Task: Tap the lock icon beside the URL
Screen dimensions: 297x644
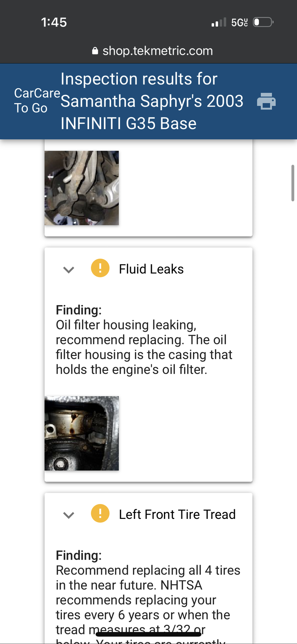Action: coord(95,51)
